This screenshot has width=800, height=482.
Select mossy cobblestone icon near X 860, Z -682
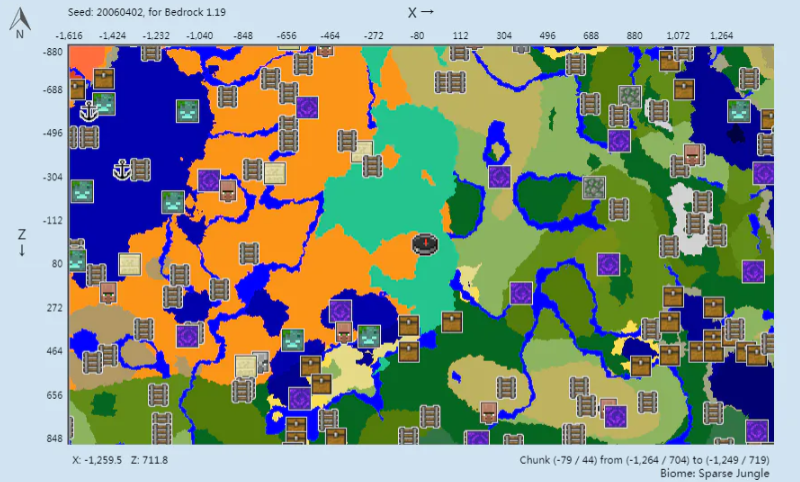point(630,96)
